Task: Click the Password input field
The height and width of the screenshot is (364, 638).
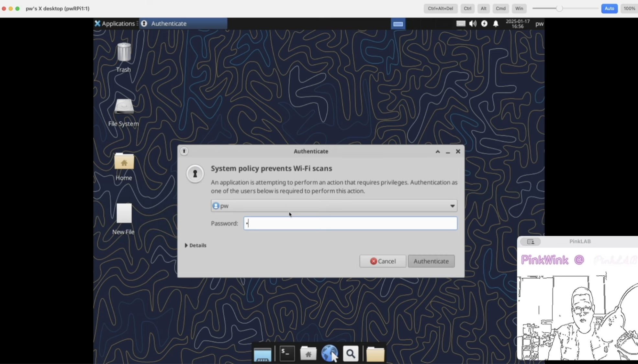Action: [x=350, y=223]
